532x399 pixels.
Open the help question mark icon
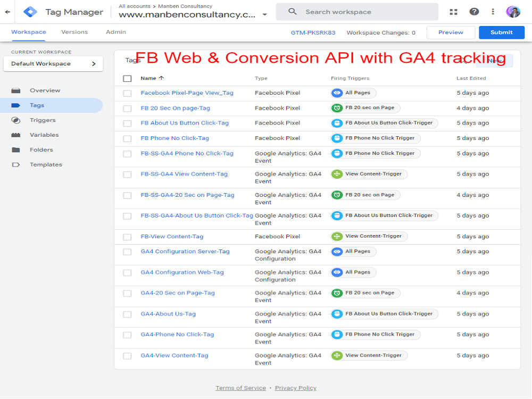474,12
